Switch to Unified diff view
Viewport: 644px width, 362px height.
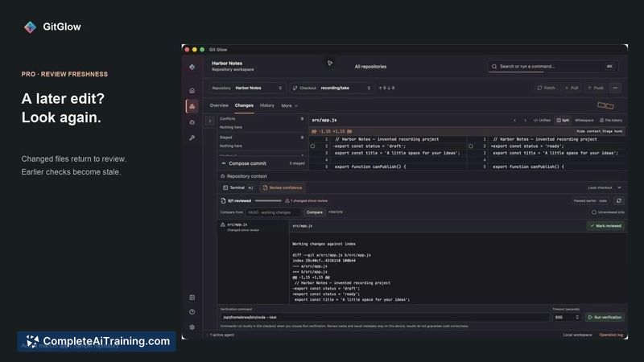tap(542, 120)
